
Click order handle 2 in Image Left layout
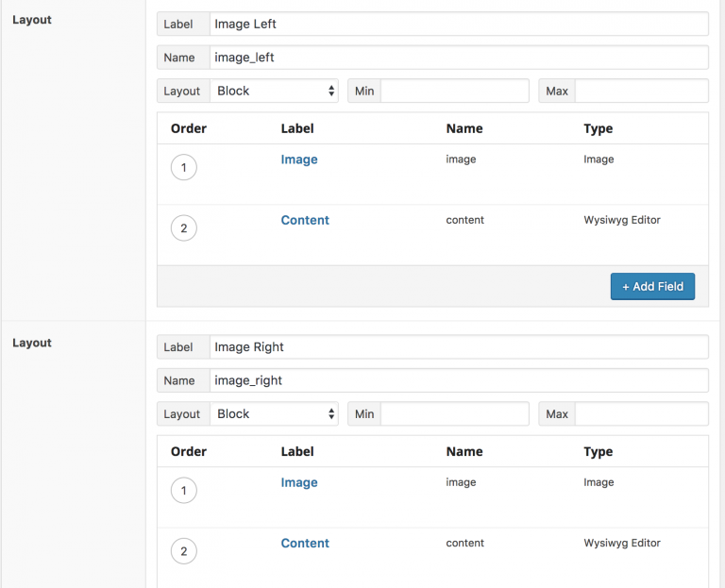(x=183, y=228)
